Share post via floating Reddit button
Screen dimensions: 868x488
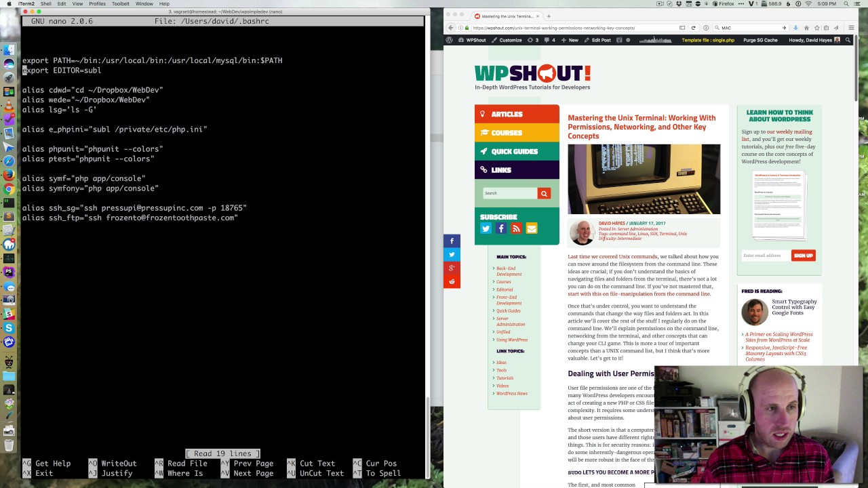point(452,281)
